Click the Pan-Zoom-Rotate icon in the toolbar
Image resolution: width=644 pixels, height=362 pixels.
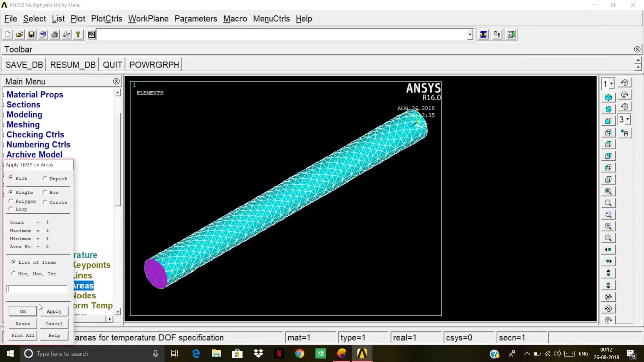pyautogui.click(x=43, y=34)
